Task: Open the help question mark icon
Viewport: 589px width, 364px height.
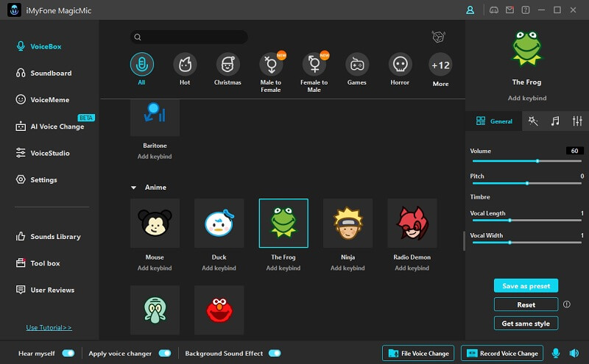Action: (x=526, y=10)
